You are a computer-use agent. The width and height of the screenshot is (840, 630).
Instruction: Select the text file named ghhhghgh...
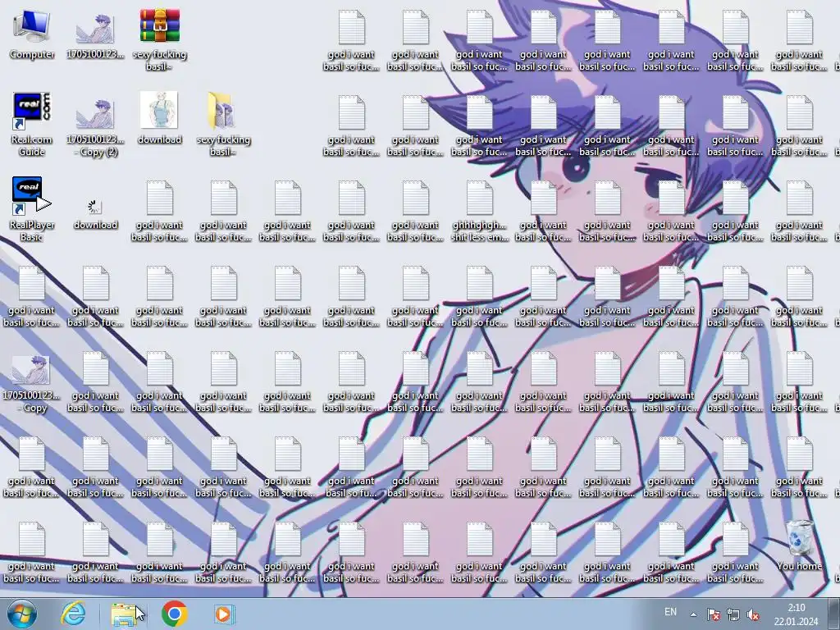point(479,211)
